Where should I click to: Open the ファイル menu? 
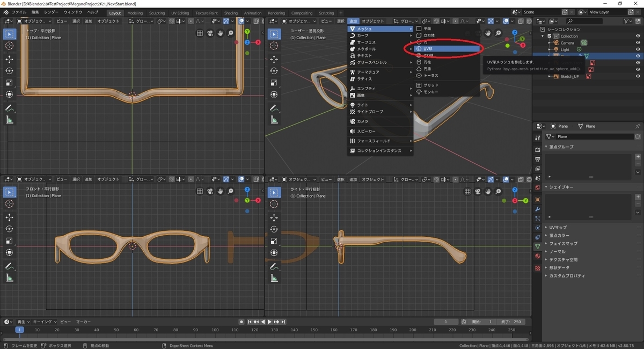pyautogui.click(x=19, y=12)
